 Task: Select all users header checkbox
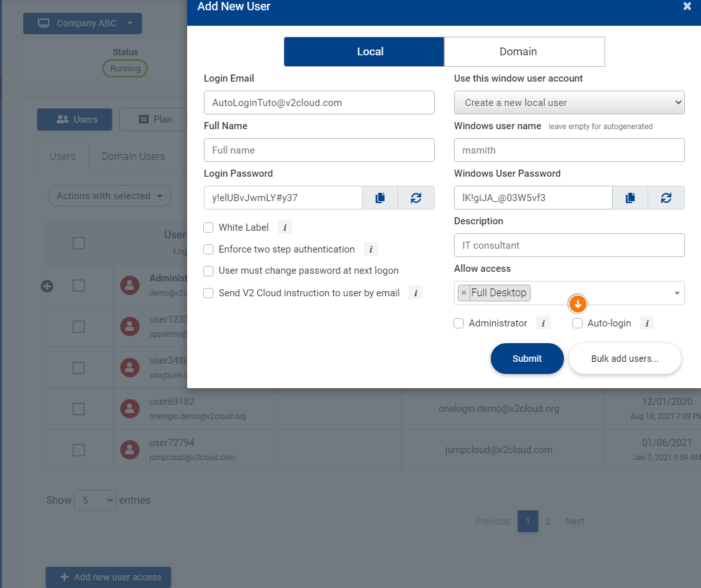(78, 243)
